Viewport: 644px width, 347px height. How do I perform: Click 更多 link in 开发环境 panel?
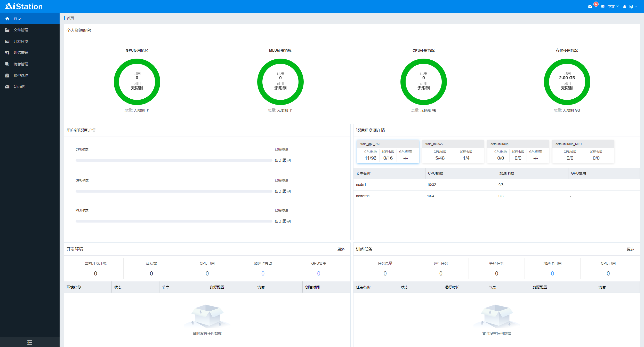[341, 249]
